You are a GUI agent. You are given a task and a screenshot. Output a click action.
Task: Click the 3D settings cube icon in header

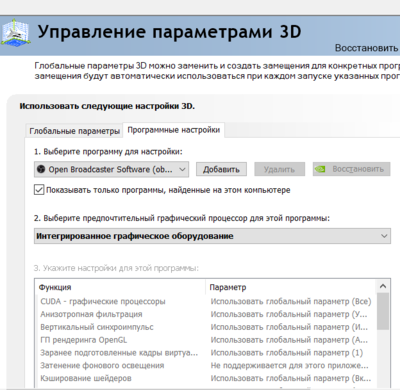[x=15, y=33]
